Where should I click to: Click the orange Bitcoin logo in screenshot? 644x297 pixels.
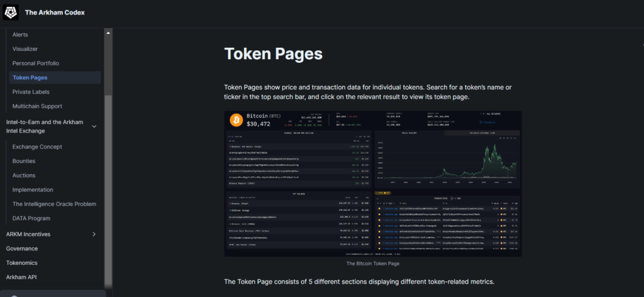pyautogui.click(x=236, y=120)
